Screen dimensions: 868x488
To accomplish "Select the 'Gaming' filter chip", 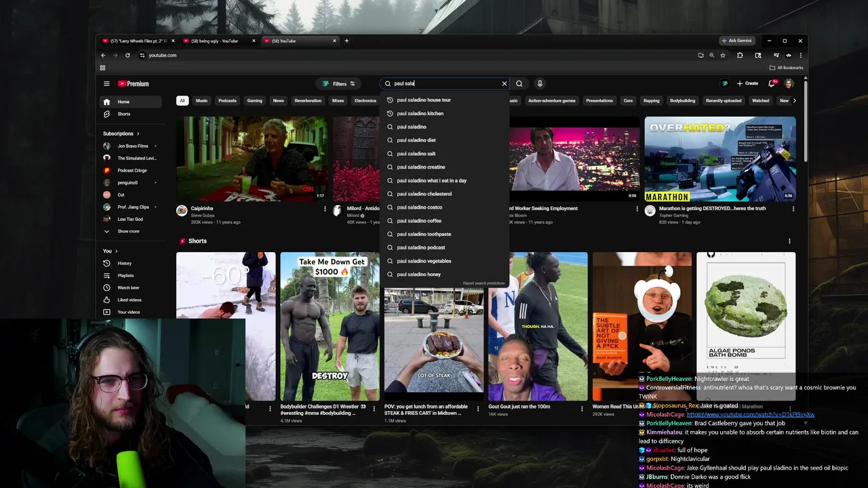I will [x=254, y=100].
